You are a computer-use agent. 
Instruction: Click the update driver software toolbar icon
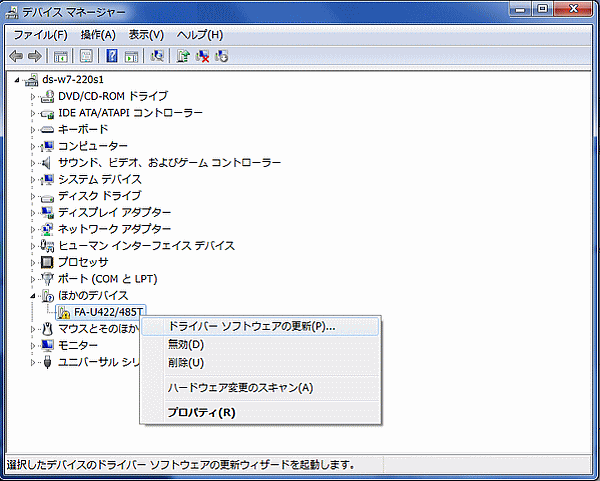[x=183, y=56]
